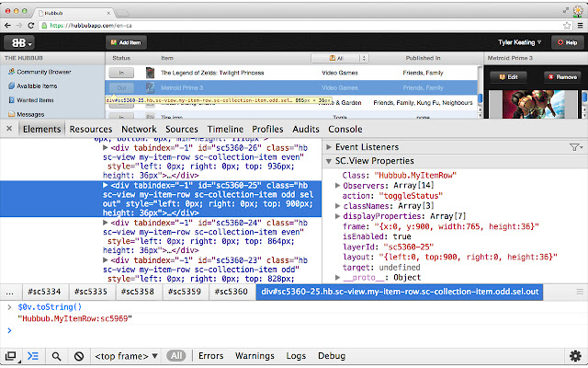Image resolution: width=588 pixels, height=368 pixels.
Task: Click the filter icon in sidebar pane
Action: point(575,147)
